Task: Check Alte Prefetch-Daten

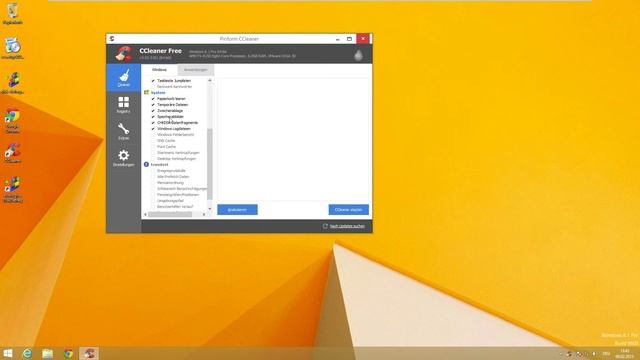Action: click(x=153, y=177)
